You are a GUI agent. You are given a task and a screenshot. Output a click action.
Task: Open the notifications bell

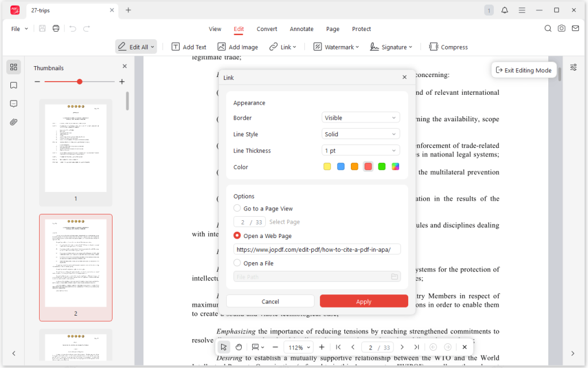click(x=505, y=10)
